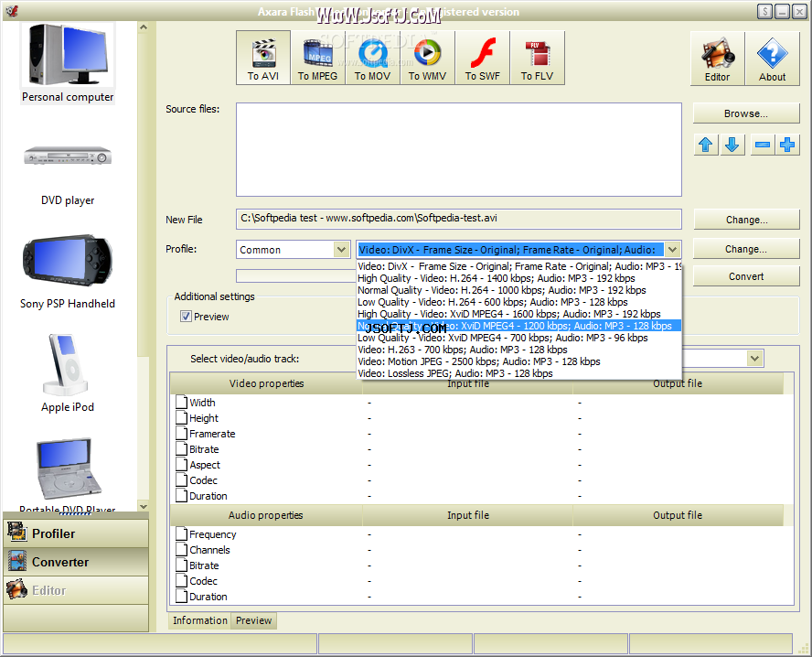Select the To FLV format icon
This screenshot has height=657, width=812.
tap(537, 58)
